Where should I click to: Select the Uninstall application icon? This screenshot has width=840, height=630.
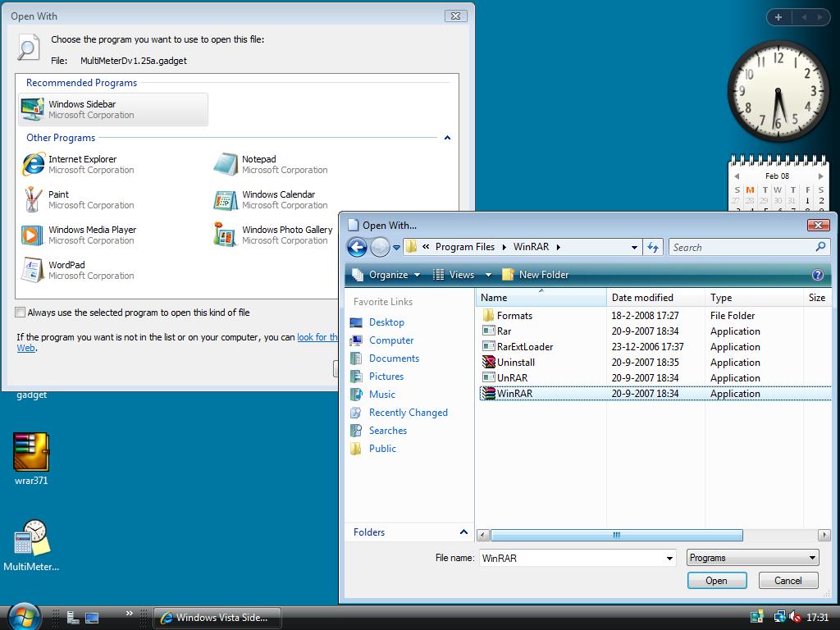[488, 362]
